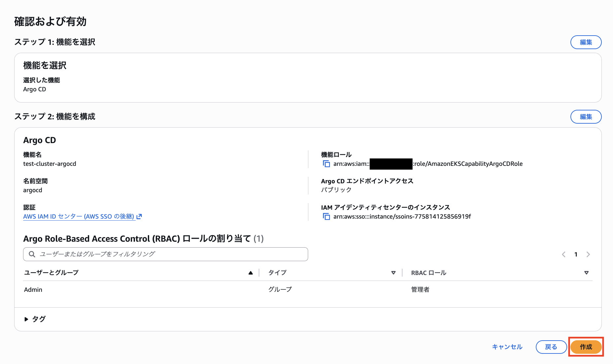Image resolution: width=613 pixels, height=364 pixels.
Task: Go to the previous page of RBAC assignments
Action: (x=564, y=254)
